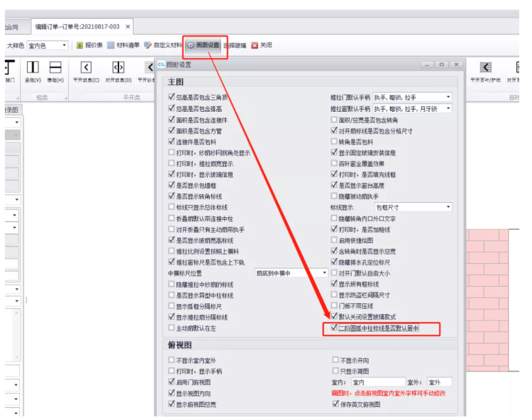Uncheck 总高是否包含三角顶 checkbox

171,98
